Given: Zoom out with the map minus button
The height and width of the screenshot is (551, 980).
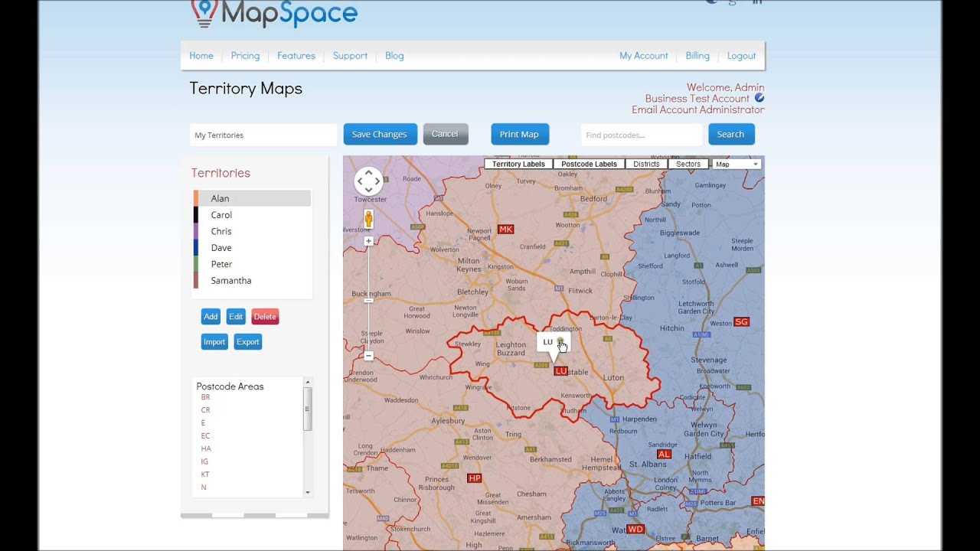Looking at the screenshot, I should pyautogui.click(x=368, y=356).
